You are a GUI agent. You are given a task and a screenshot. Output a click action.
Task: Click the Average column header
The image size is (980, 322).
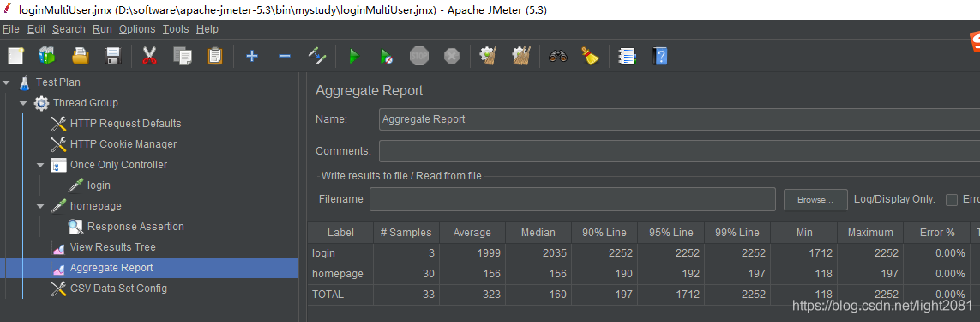pos(472,233)
